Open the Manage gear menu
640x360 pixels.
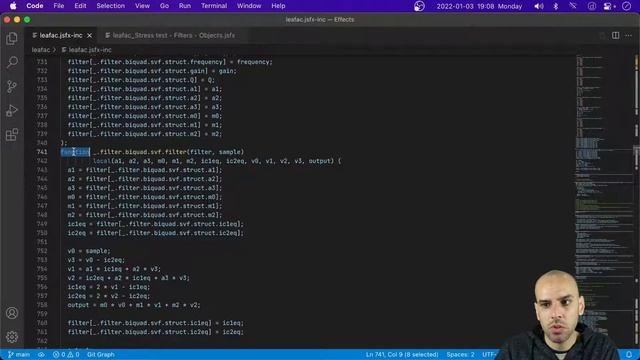pos(12,336)
